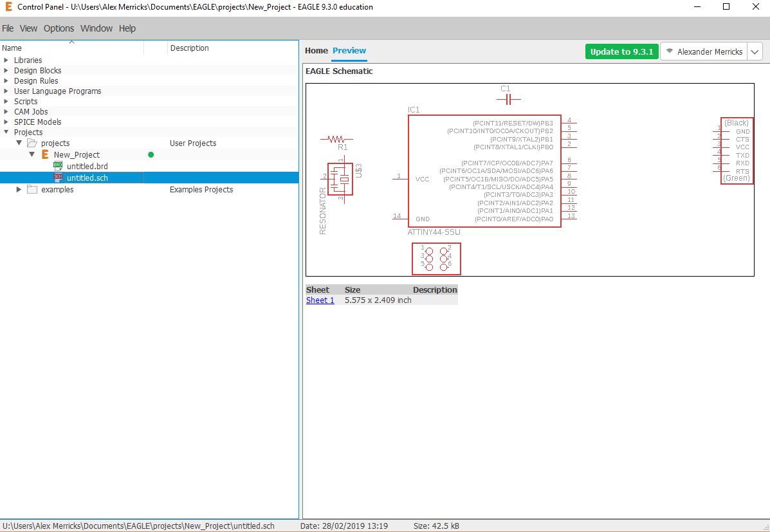Click 'Size: 42.5 kB' in status bar
Image resolution: width=770 pixels, height=532 pixels.
click(436, 526)
